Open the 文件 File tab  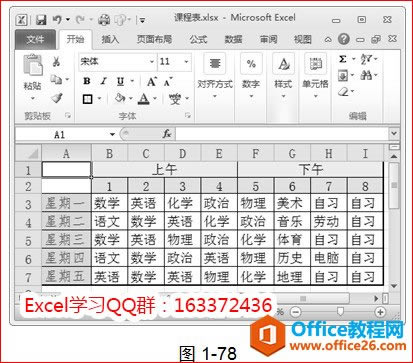(x=35, y=39)
